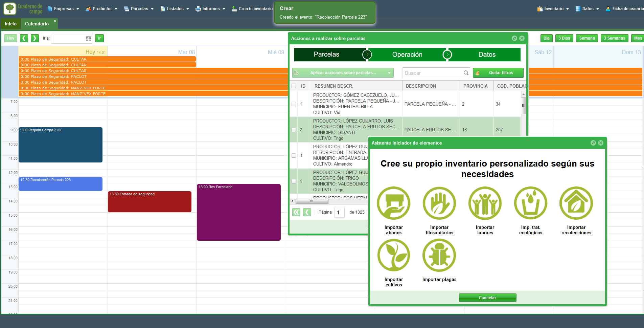The image size is (644, 328).
Task: Check the row 4 parcela checkbox
Action: (x=294, y=181)
